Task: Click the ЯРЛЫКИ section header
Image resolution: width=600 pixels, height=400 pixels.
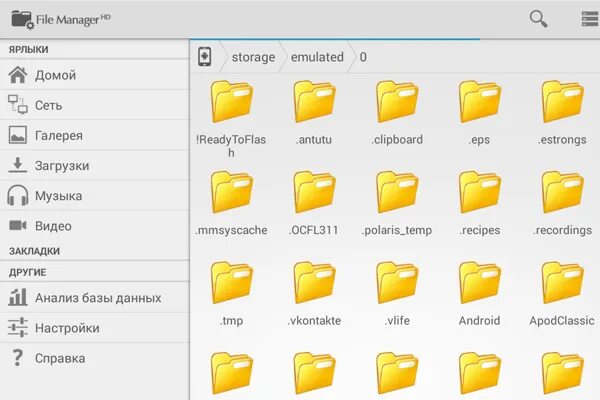Action: [28, 50]
